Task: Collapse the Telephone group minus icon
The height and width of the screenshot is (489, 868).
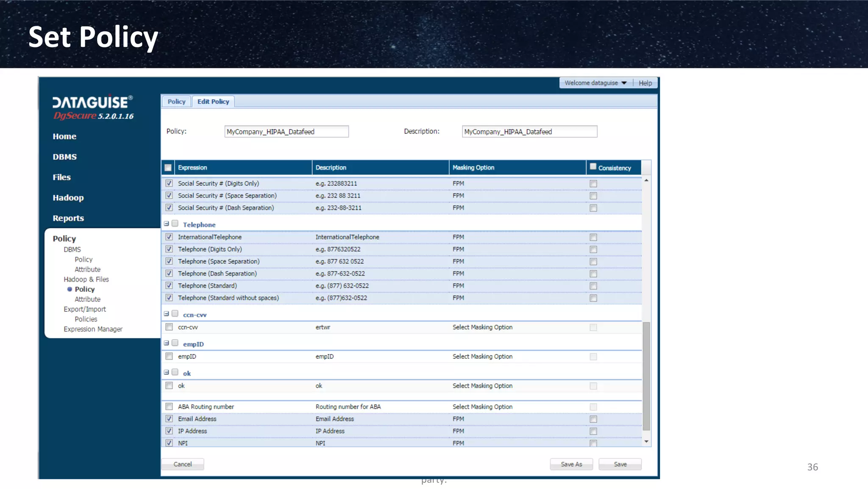Action: coord(167,224)
